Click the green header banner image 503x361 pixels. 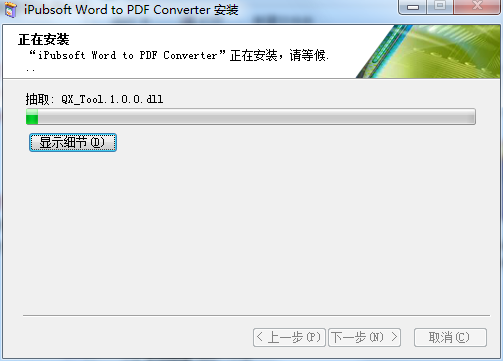coord(428,51)
